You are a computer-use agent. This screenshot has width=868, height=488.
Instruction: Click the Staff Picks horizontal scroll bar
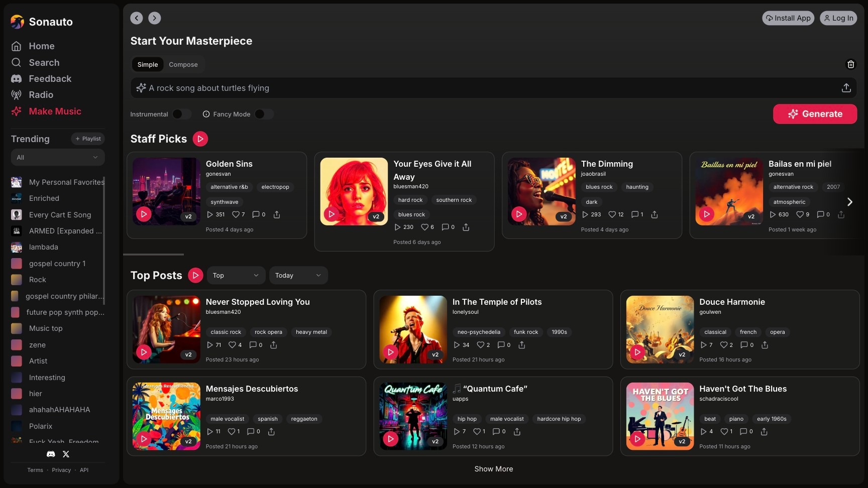(x=154, y=255)
